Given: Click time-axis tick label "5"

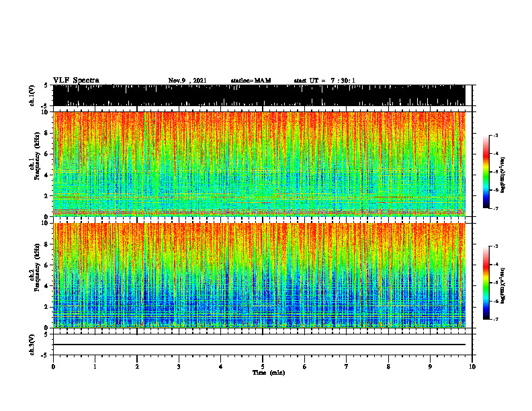Looking at the screenshot, I should coord(263,367).
